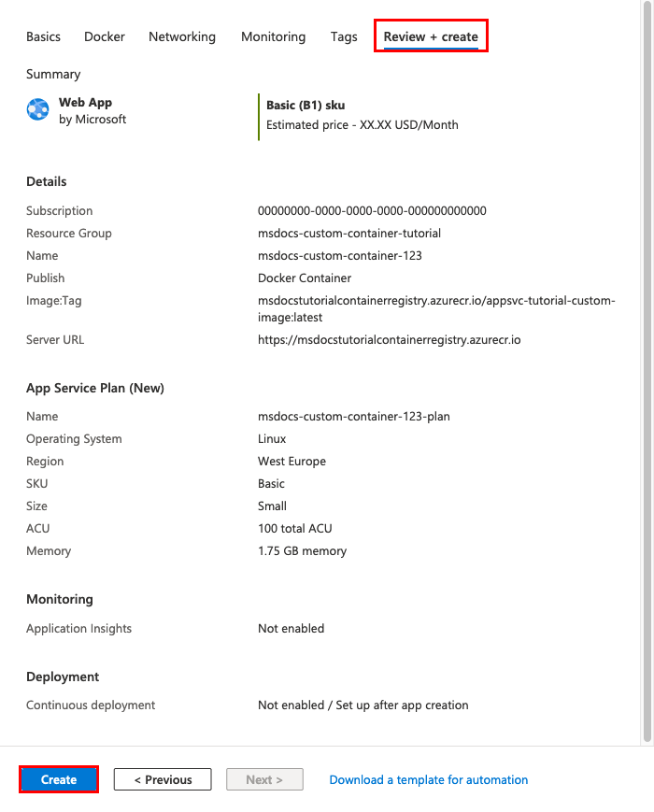
Task: Switch to the Docker tab
Action: 105,36
